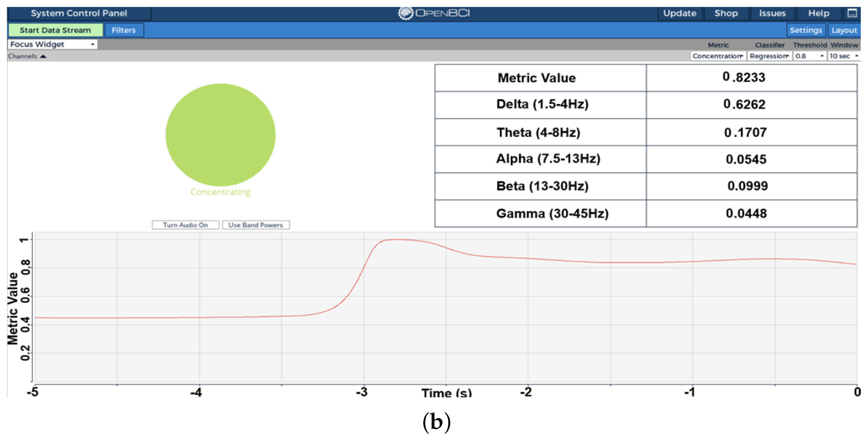Click the Filters button
Image resolution: width=868 pixels, height=437 pixels.
[x=124, y=30]
